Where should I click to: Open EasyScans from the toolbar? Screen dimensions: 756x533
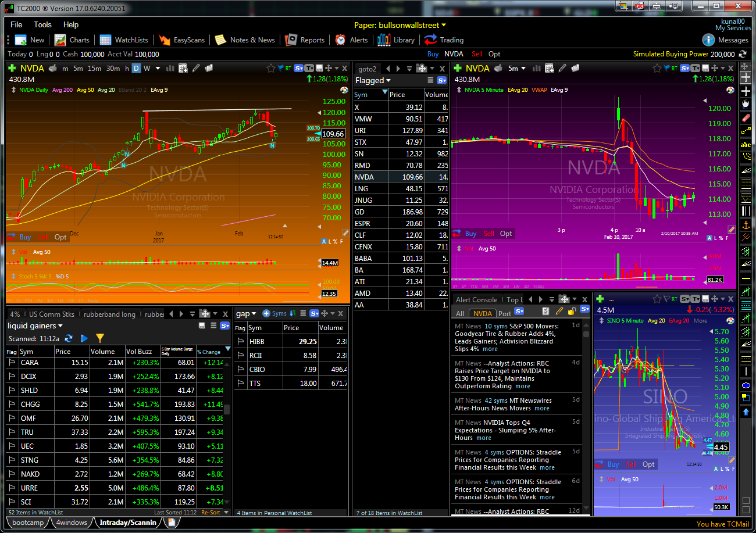(182, 40)
